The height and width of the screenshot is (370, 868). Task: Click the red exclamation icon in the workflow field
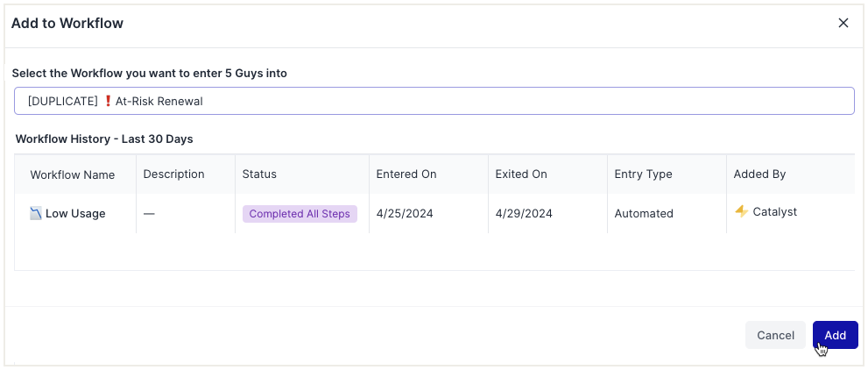[109, 101]
